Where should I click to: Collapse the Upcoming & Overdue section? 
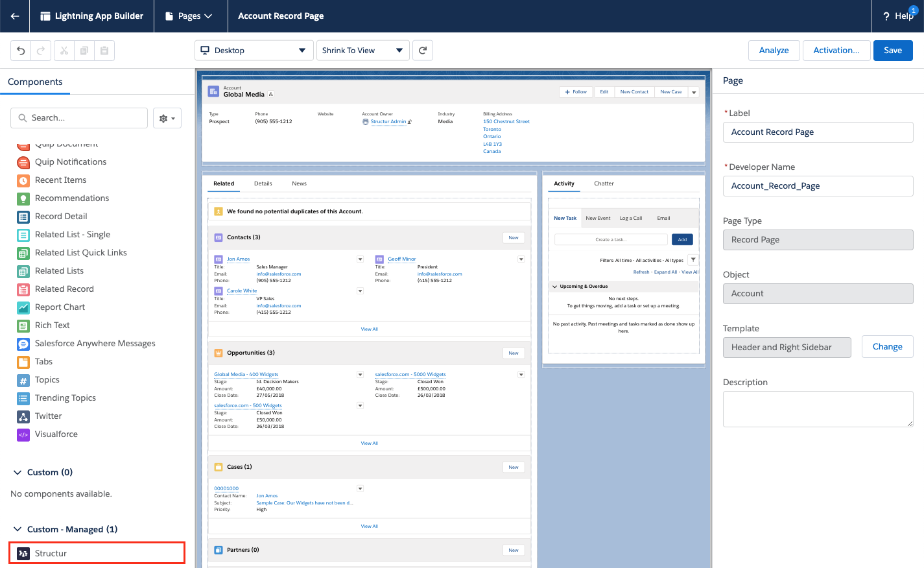[x=555, y=287]
